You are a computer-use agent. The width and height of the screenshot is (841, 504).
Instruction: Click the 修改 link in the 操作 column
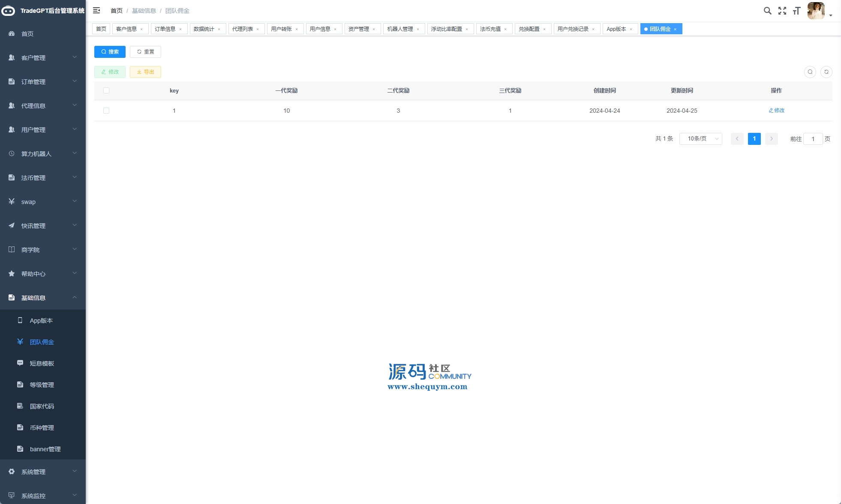pos(776,111)
